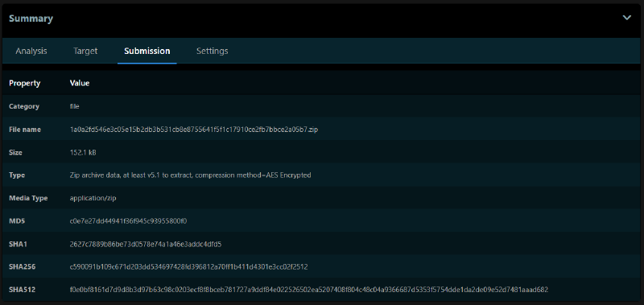The image size is (644, 305).
Task: Select the SHA512 hash value
Action: [309, 290]
